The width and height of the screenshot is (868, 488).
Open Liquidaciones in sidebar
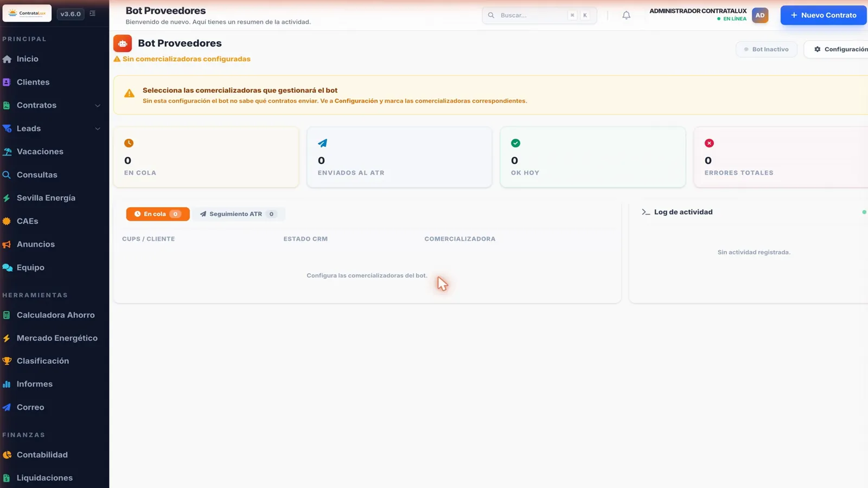pyautogui.click(x=44, y=478)
